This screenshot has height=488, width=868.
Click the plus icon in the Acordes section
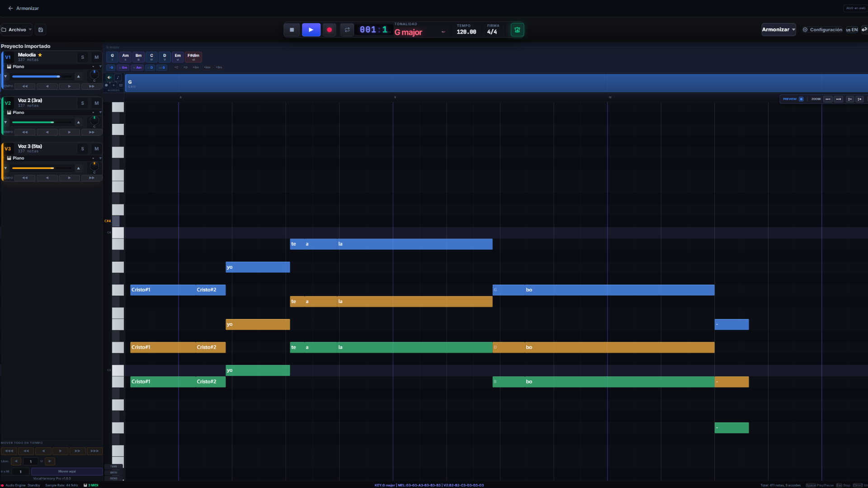(x=113, y=85)
